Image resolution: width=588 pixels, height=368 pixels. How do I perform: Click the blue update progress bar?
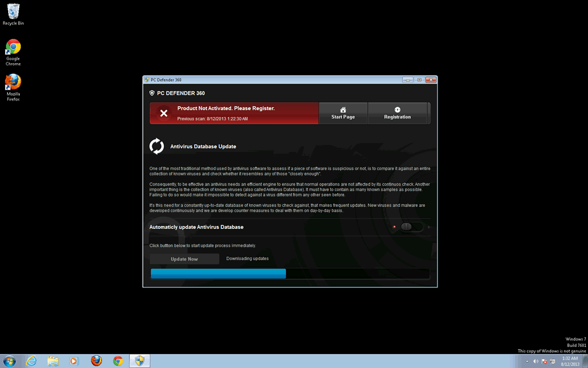click(218, 273)
